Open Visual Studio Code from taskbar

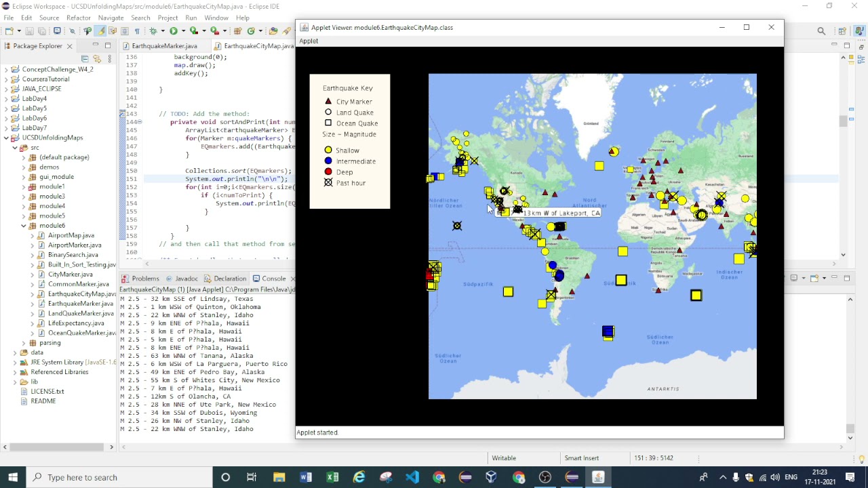(412, 477)
